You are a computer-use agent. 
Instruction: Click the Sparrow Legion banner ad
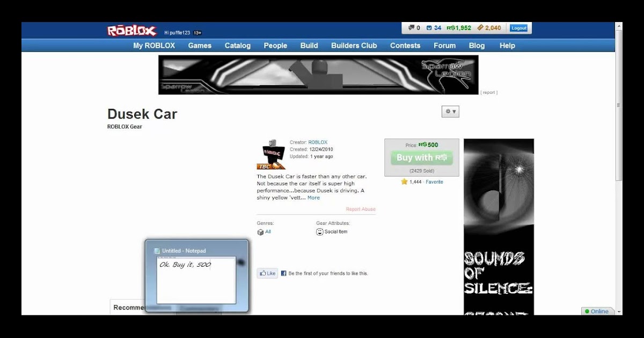pos(318,75)
